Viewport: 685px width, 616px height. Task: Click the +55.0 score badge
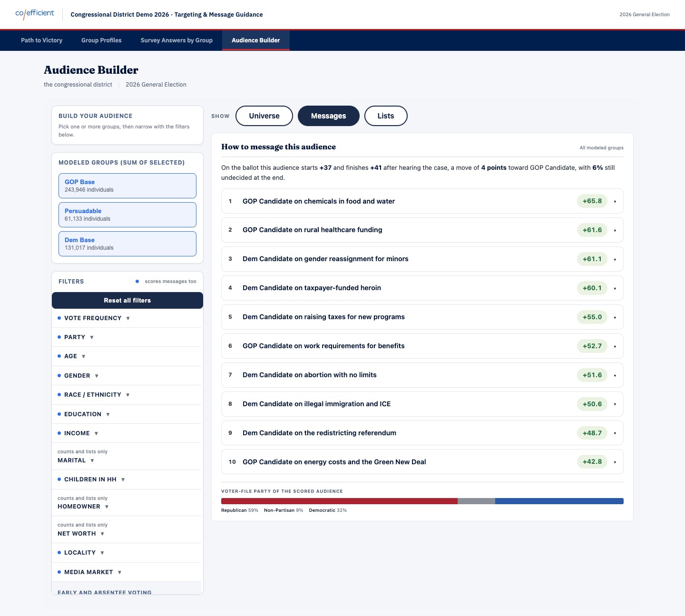(592, 317)
